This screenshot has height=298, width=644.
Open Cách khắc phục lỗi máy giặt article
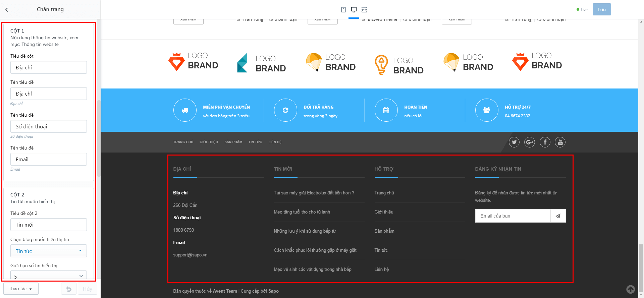[315, 250]
